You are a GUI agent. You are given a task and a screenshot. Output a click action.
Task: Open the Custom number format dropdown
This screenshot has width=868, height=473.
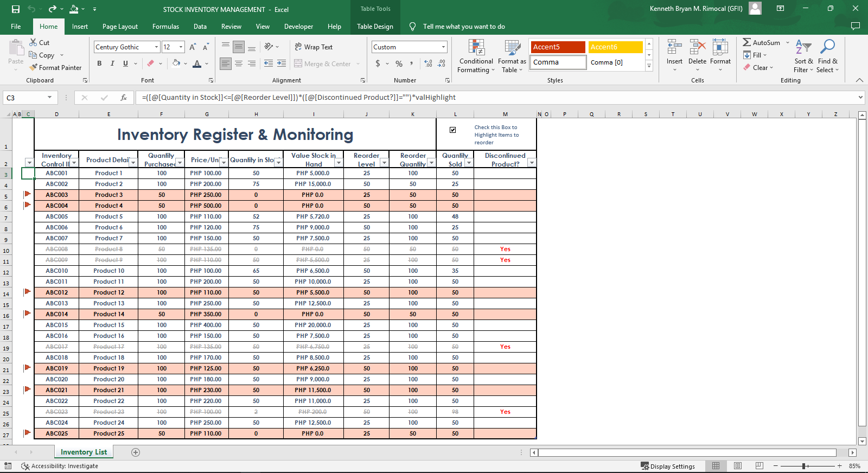(x=443, y=47)
